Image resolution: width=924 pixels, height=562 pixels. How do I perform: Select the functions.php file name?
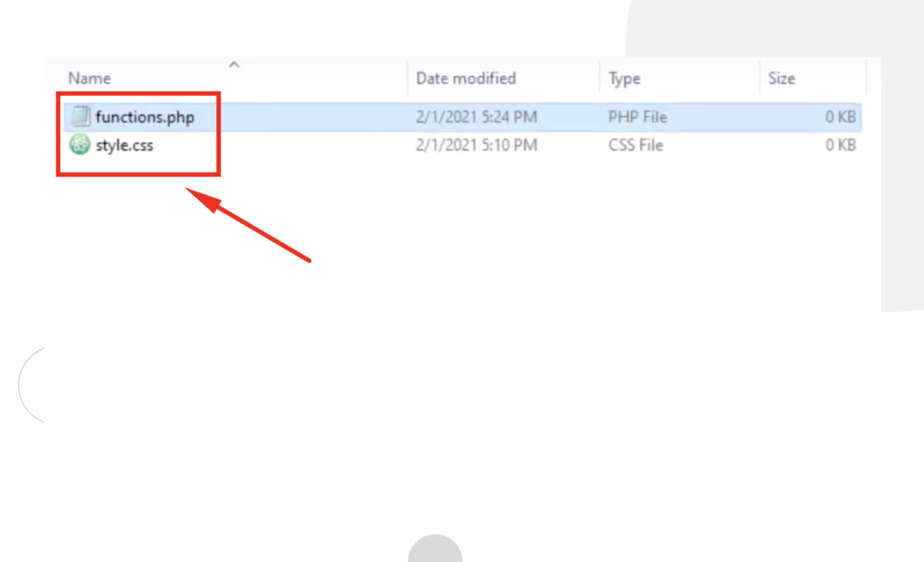(145, 117)
